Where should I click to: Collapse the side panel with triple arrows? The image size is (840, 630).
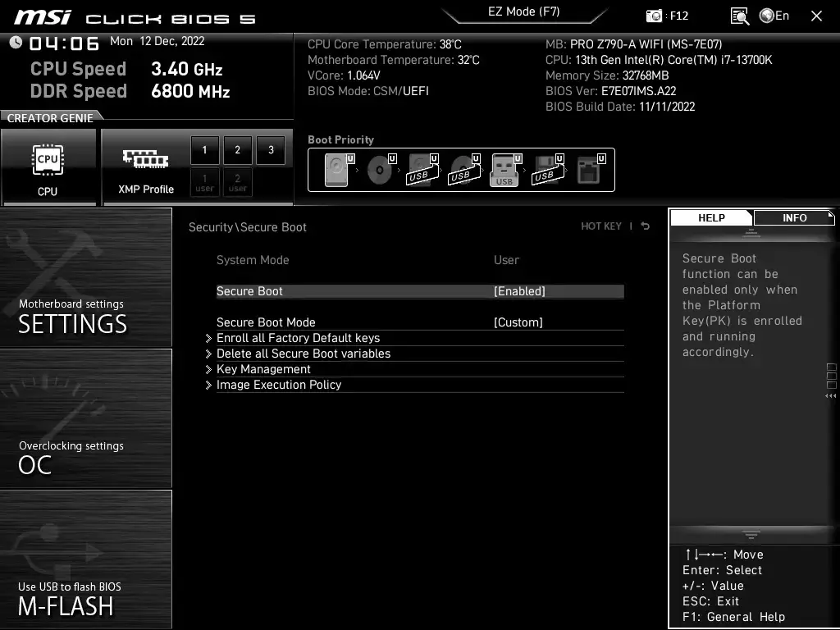point(831,396)
